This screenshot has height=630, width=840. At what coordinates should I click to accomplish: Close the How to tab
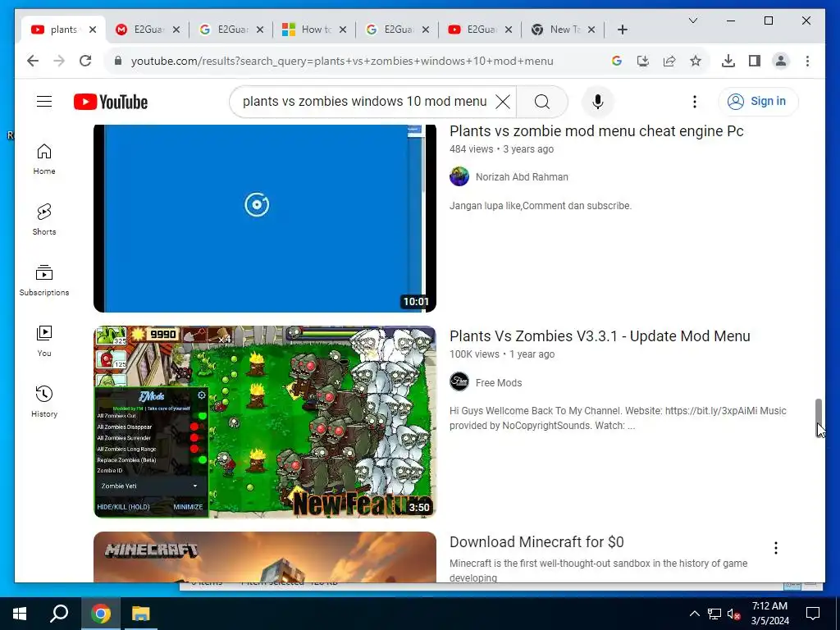343,30
